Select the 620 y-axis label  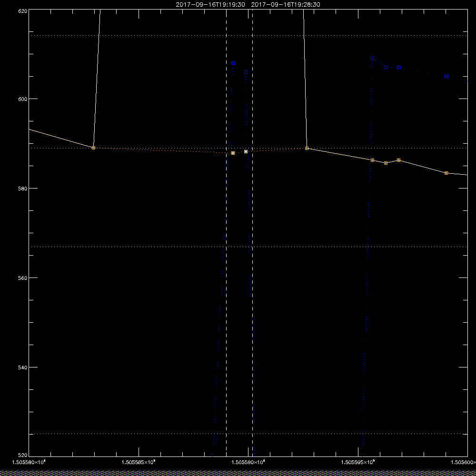point(23,11)
